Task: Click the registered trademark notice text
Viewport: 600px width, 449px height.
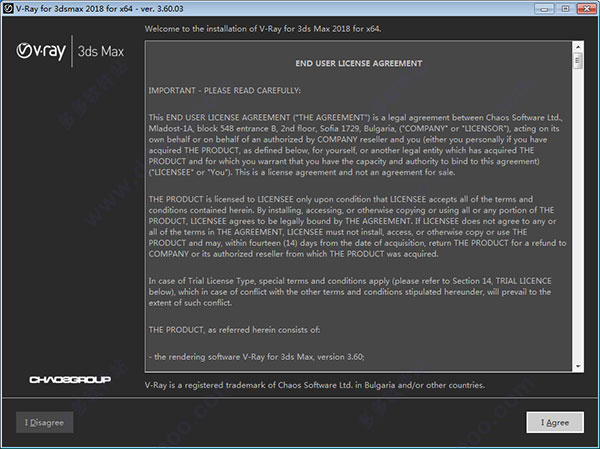Action: pyautogui.click(x=315, y=385)
